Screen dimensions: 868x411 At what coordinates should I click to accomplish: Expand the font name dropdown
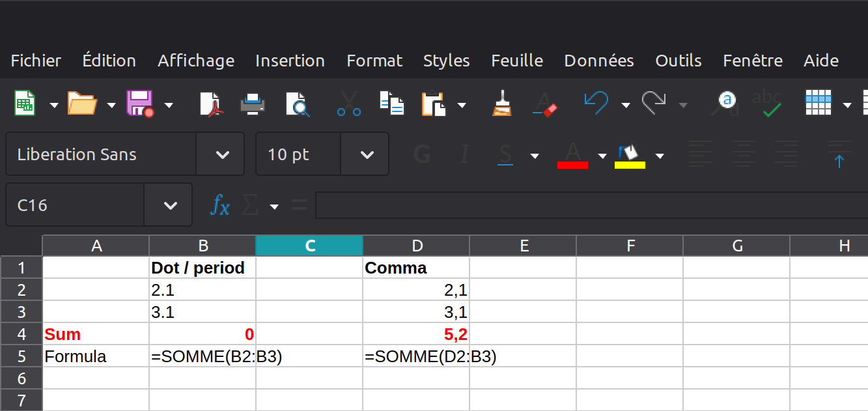pyautogui.click(x=222, y=155)
